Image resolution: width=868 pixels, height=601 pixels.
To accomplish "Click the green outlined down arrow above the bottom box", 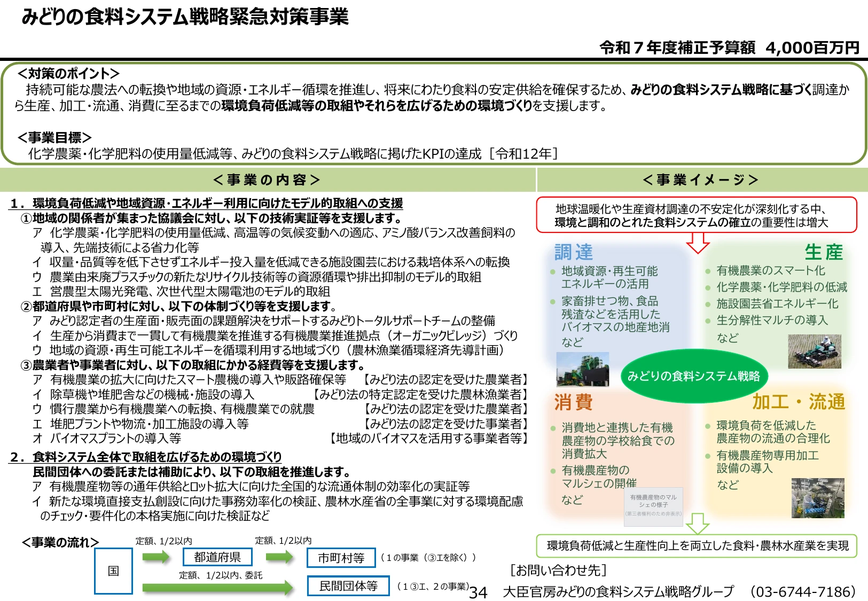I will pos(697,524).
